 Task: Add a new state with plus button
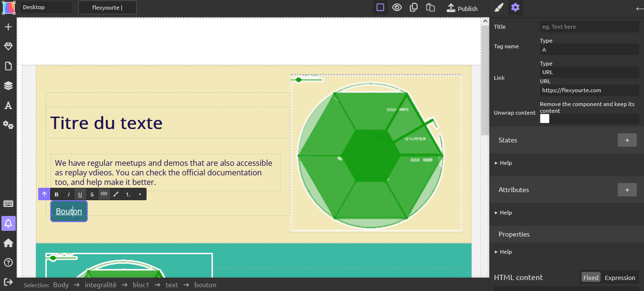[627, 140]
